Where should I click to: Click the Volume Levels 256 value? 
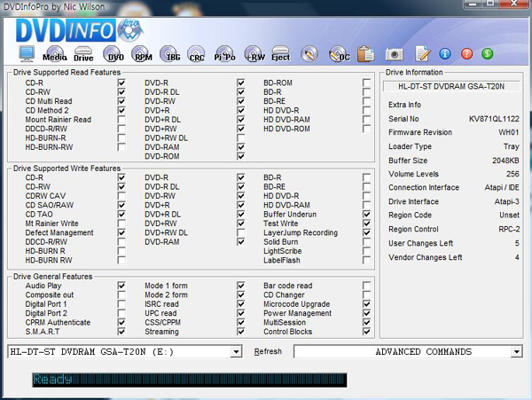click(512, 174)
